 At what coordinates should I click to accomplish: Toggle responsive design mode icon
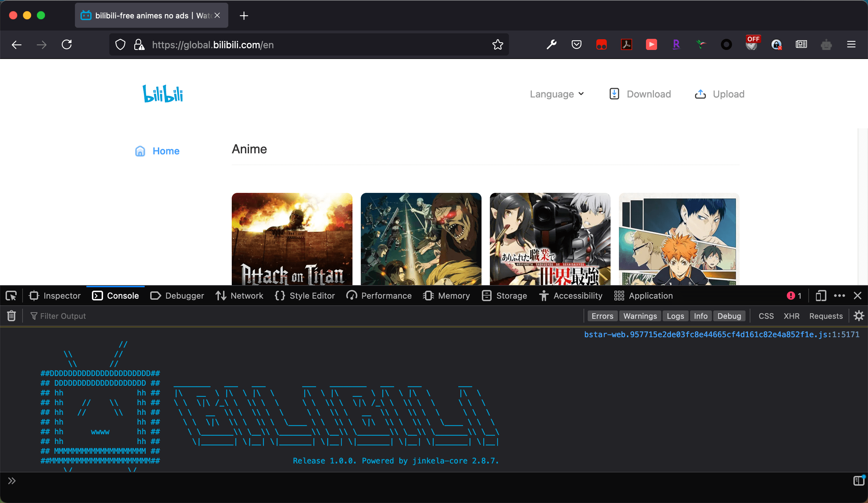point(820,296)
